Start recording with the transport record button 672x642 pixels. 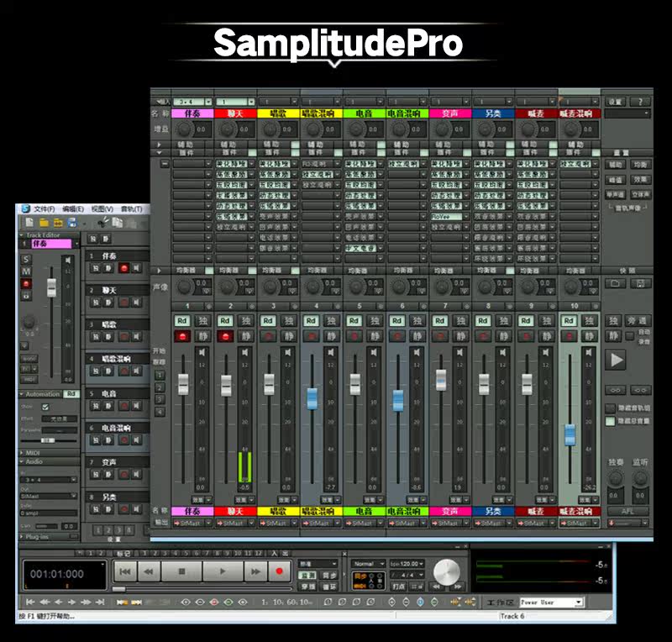(x=280, y=571)
